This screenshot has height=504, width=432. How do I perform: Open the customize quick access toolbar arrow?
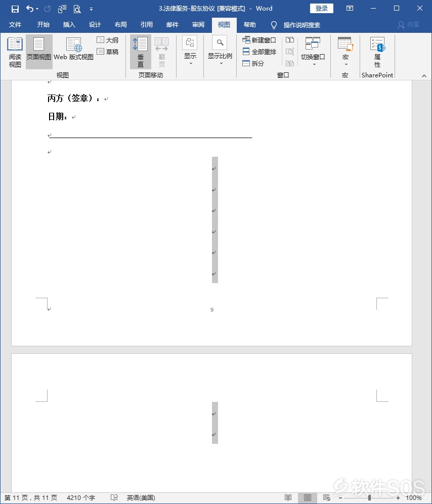tap(92, 9)
